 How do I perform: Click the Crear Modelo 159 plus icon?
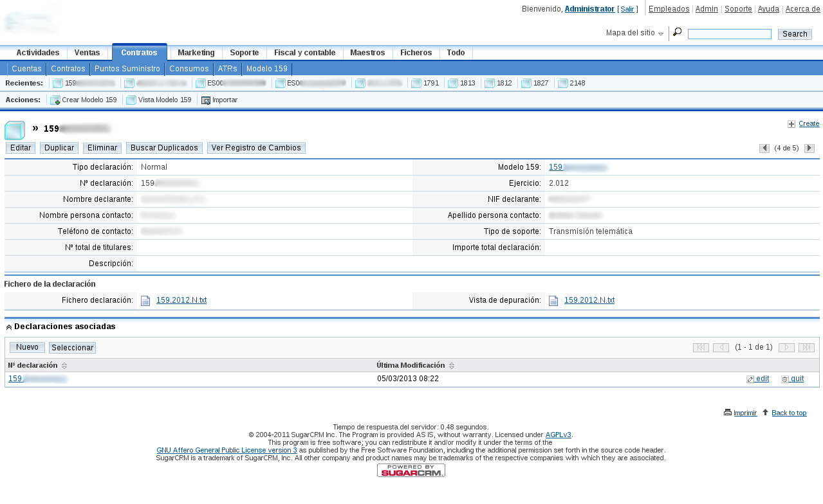(55, 100)
